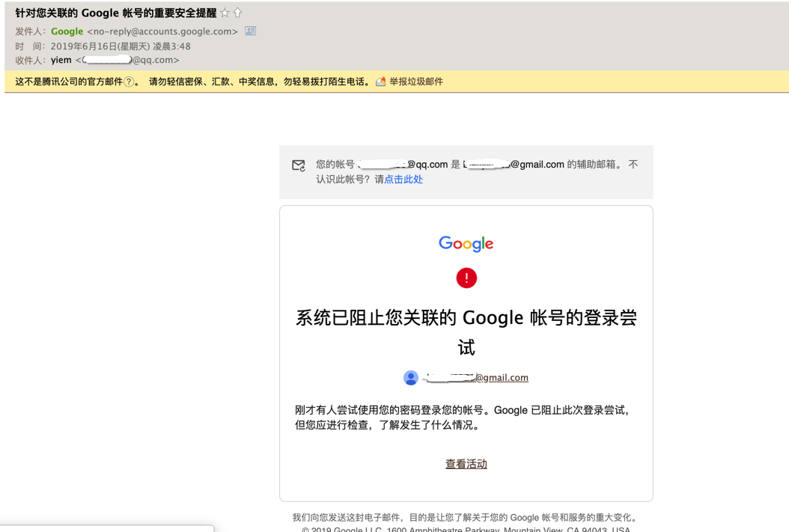Click the up-arrow pin icon beside the subject
The width and height of the screenshot is (789, 532).
[x=237, y=13]
